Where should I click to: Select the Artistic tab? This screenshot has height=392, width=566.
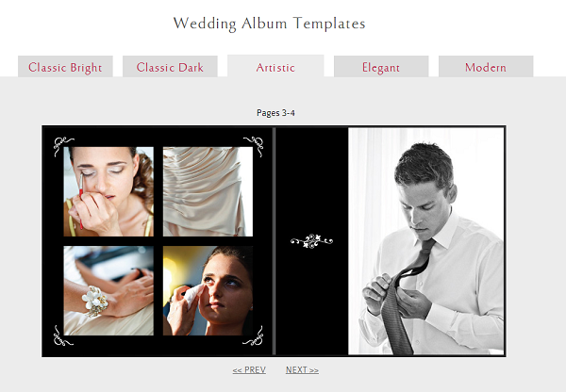275,66
